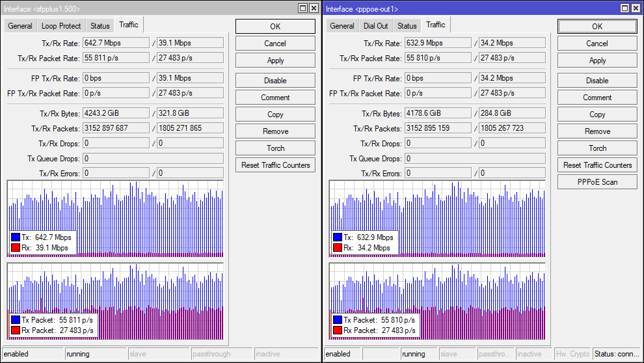Close the pppoe-out1 window
The image size is (644, 363).
[636, 8]
